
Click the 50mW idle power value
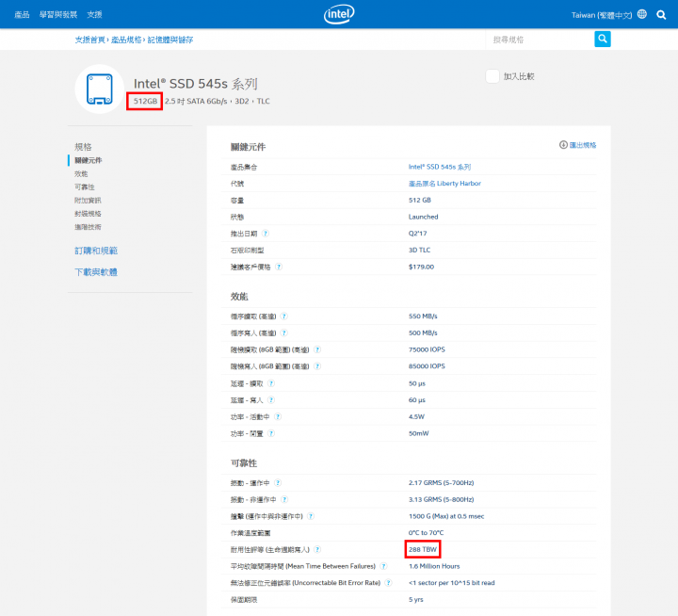[x=418, y=433]
